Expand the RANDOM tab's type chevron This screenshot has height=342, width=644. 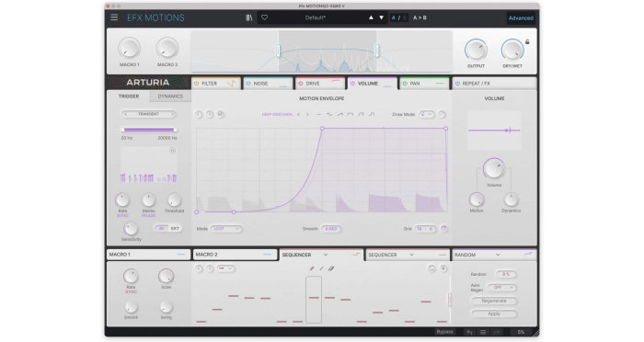(498, 255)
